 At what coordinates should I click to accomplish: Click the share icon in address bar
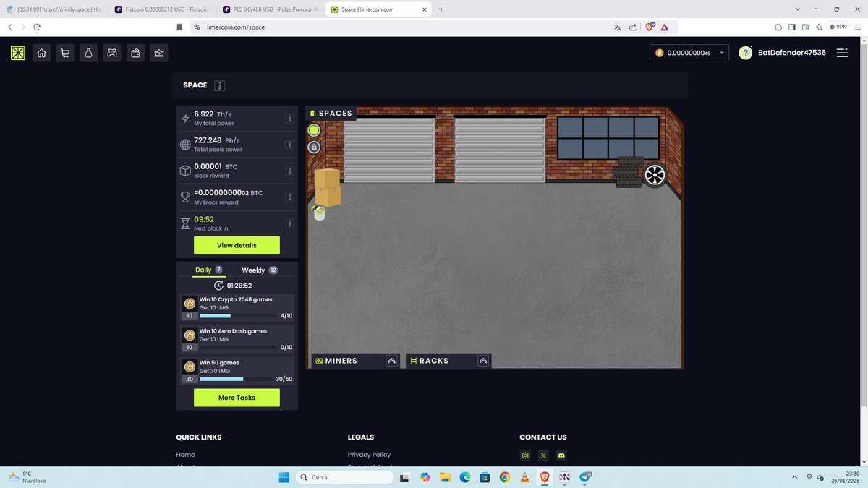tap(633, 27)
